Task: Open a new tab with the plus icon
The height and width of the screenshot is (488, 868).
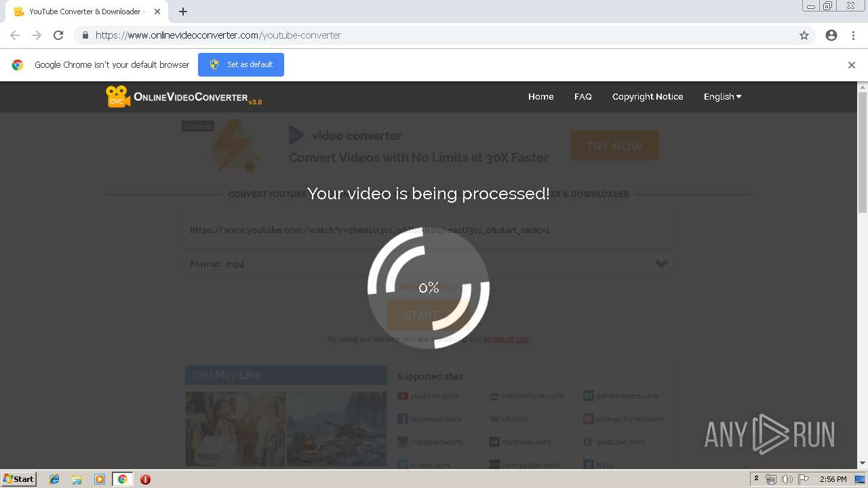Action: click(x=183, y=12)
